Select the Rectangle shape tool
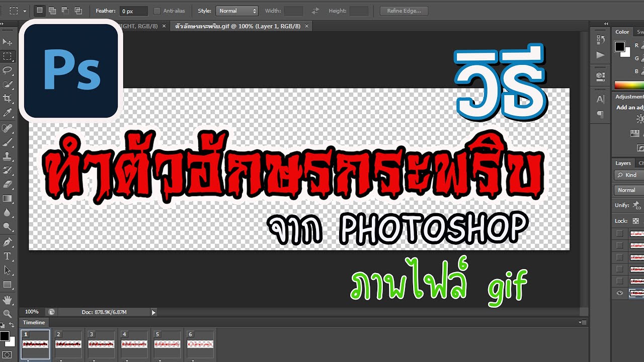Image resolution: width=644 pixels, height=362 pixels. click(8, 285)
